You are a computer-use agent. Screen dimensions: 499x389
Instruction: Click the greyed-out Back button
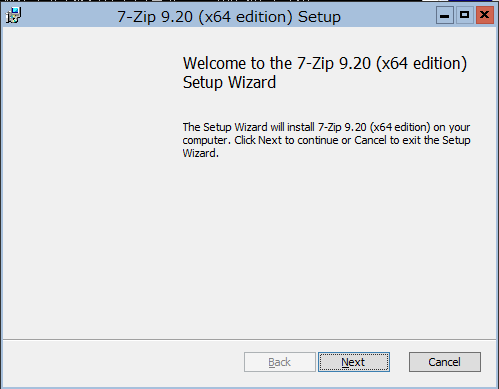[280, 362]
